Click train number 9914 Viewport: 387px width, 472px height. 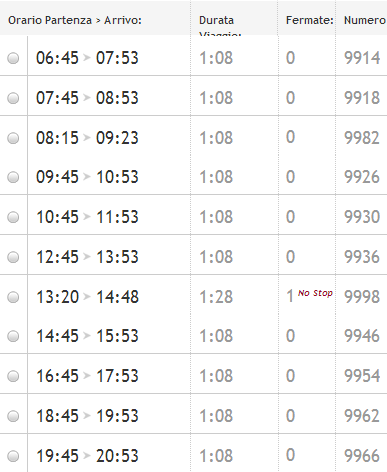362,58
